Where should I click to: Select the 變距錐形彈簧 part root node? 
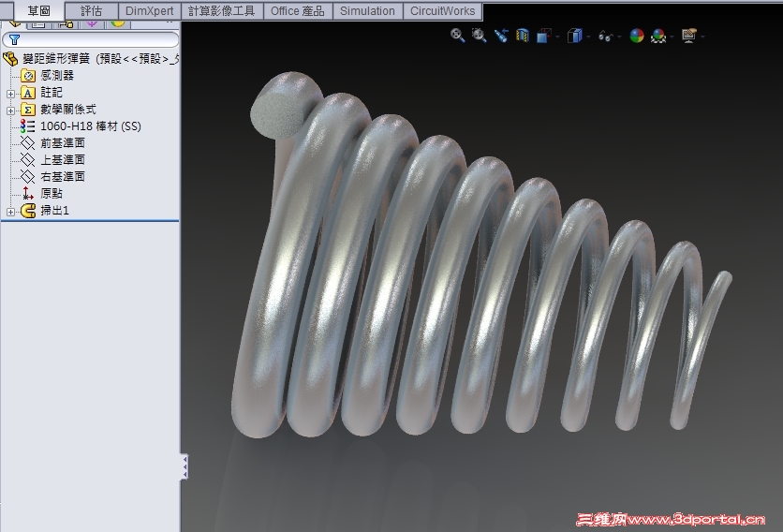click(x=100, y=59)
